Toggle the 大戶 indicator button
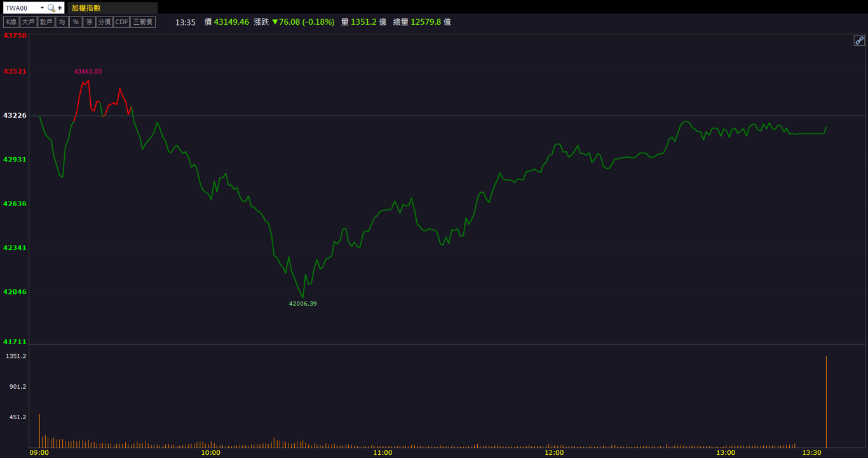This screenshot has width=868, height=458. click(28, 22)
